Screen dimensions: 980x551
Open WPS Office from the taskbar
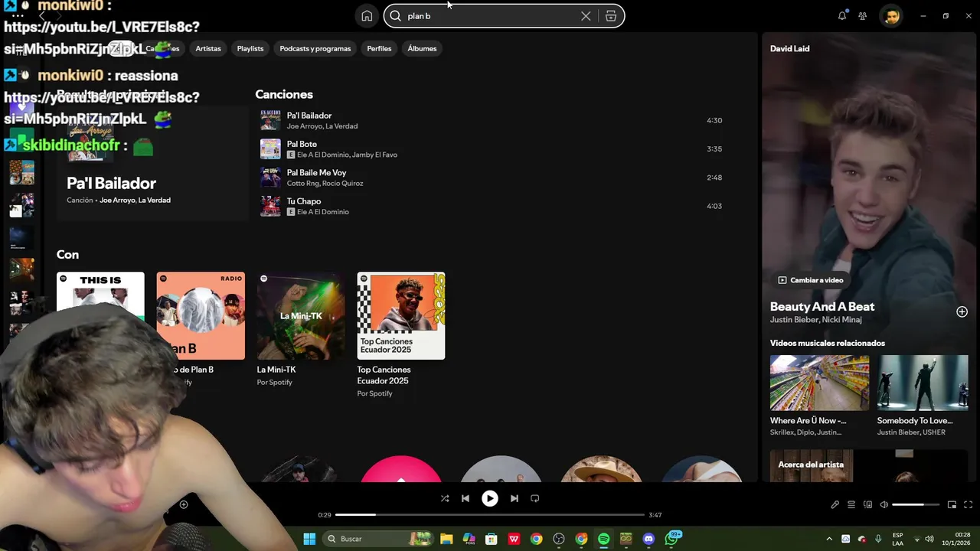(514, 539)
